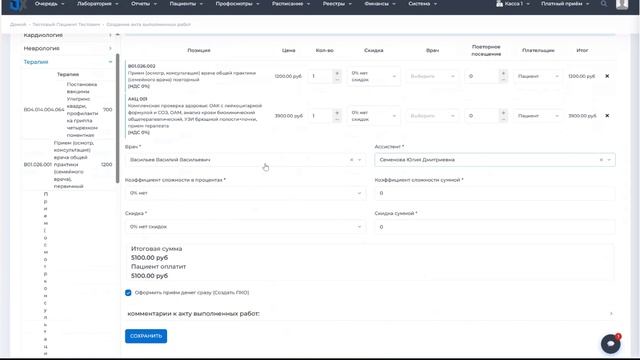Open the Реестры menu
This screenshot has width=640, height=360.
click(x=337, y=4)
